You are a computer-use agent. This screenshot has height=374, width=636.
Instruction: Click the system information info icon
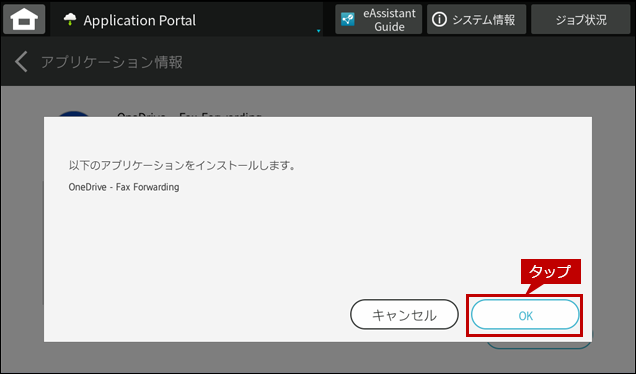[439, 19]
